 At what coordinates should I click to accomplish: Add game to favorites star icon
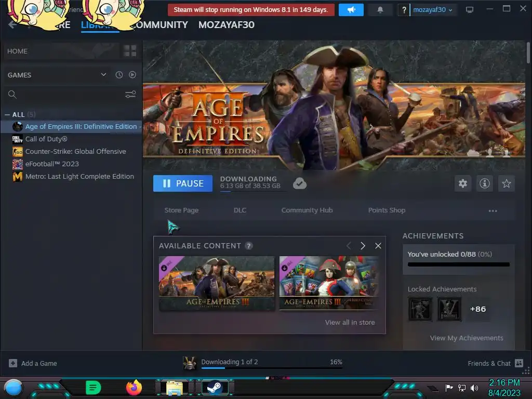point(506,183)
